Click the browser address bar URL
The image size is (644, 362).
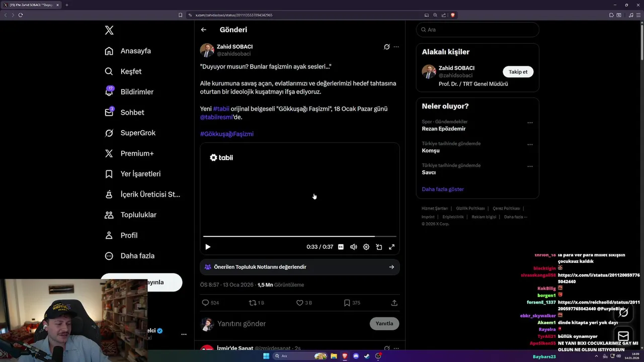[233, 15]
